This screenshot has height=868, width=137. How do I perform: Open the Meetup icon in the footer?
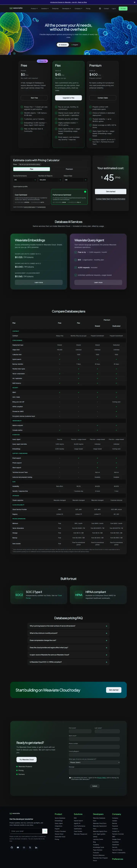point(24,847)
